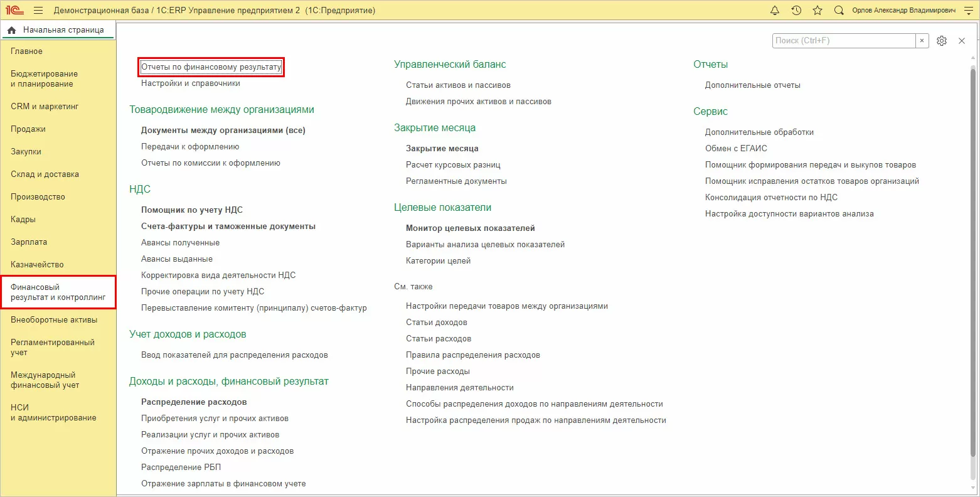Image resolution: width=980 pixels, height=497 pixels.
Task: Open the Казначейство section
Action: (38, 265)
